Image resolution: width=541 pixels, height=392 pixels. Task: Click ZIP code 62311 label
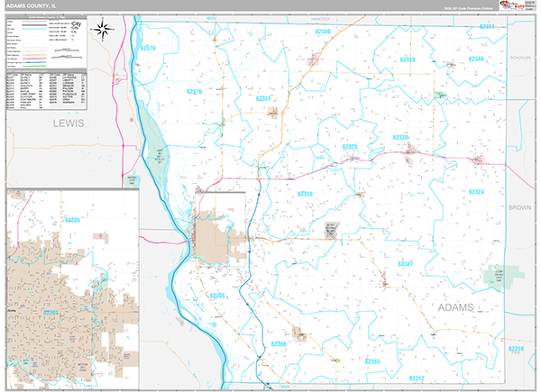tap(487, 26)
